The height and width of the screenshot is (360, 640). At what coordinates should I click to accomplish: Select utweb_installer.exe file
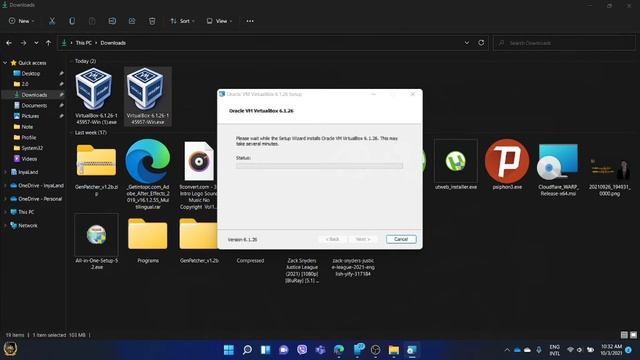click(456, 165)
